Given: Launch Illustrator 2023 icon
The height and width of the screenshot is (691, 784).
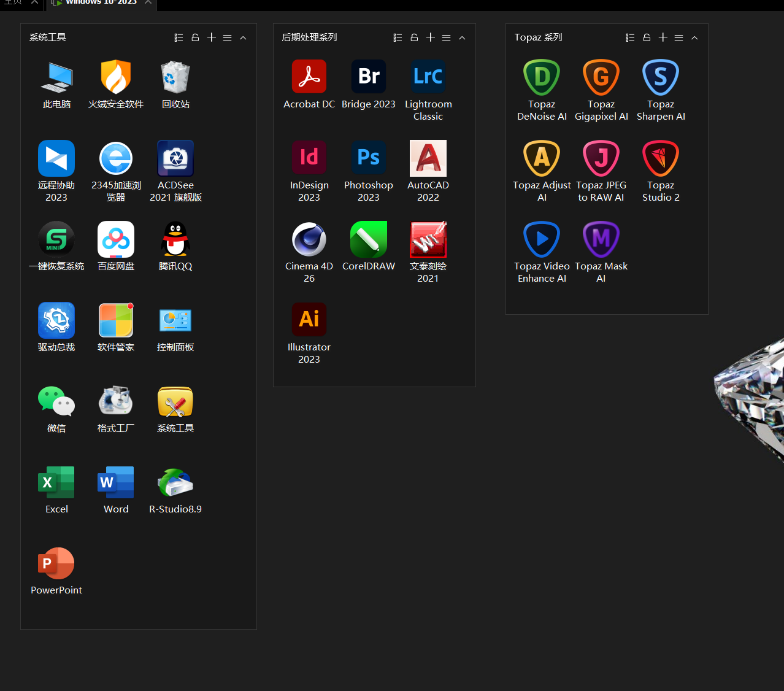Looking at the screenshot, I should point(309,320).
